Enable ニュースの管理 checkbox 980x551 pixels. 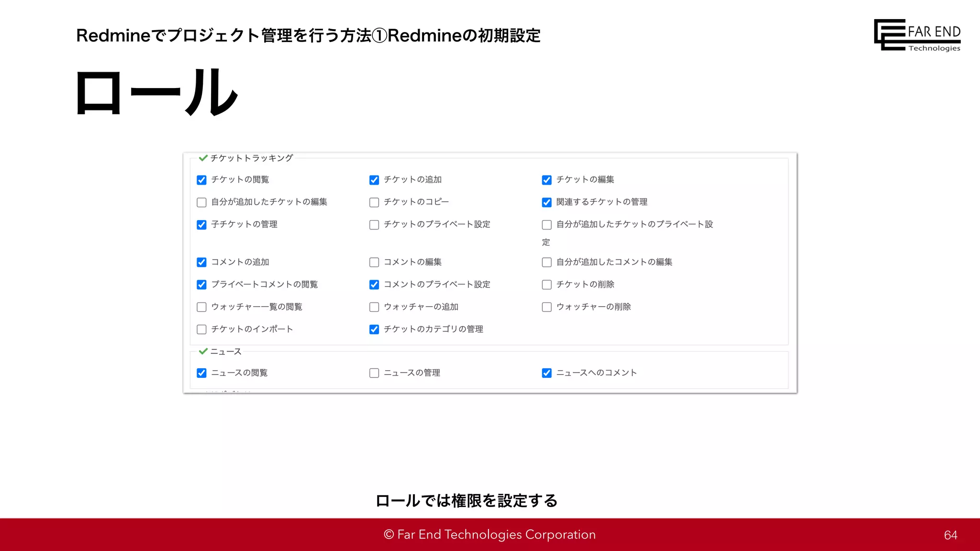click(x=374, y=373)
